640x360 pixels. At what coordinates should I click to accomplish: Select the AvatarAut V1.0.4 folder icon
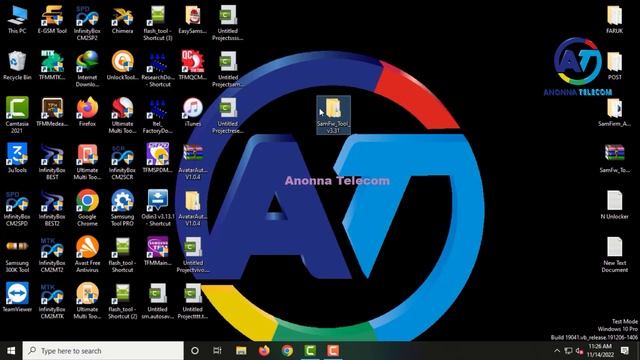[x=192, y=208]
